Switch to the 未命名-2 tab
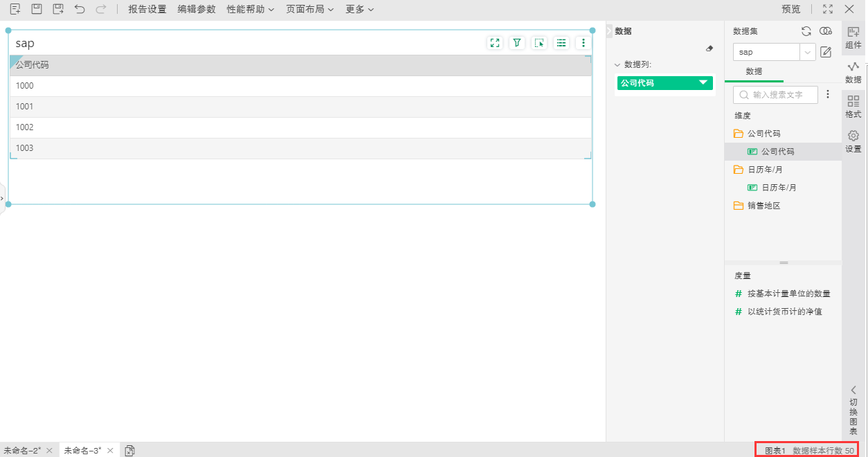The image size is (868, 457). (22, 450)
